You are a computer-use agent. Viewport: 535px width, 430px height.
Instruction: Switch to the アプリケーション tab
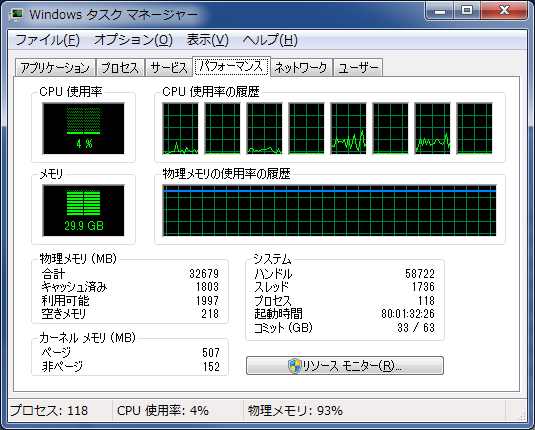55,68
